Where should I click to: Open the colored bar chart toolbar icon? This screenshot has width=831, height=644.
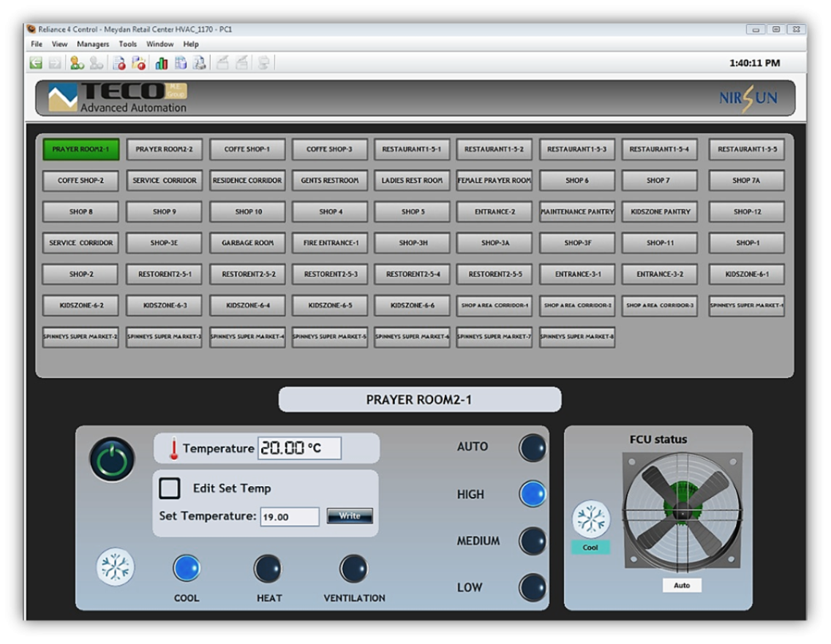click(162, 64)
